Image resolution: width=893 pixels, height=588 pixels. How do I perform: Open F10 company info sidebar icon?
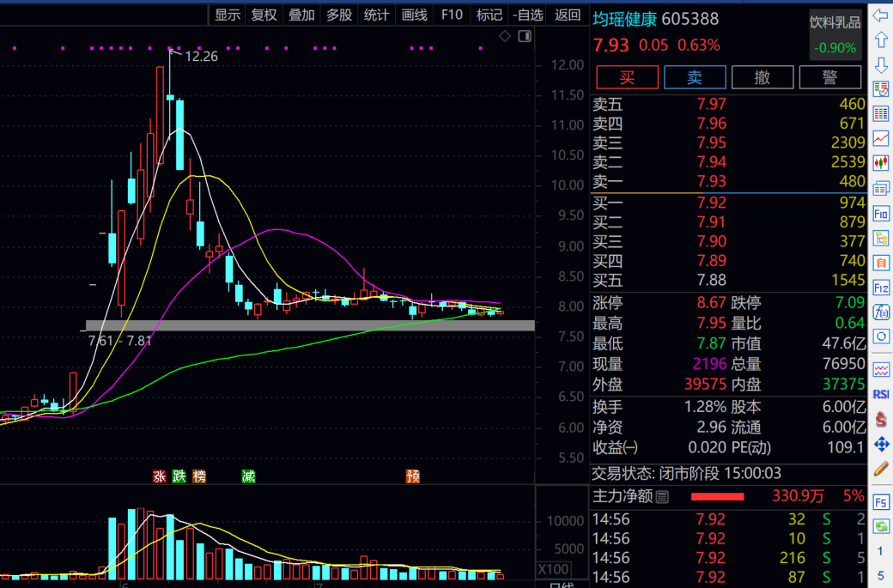880,214
